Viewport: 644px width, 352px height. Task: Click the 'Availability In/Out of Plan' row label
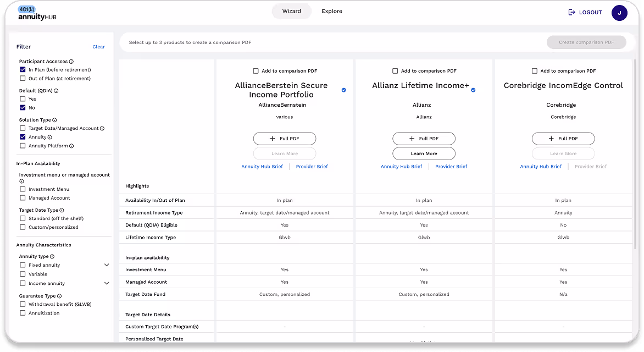[156, 200]
